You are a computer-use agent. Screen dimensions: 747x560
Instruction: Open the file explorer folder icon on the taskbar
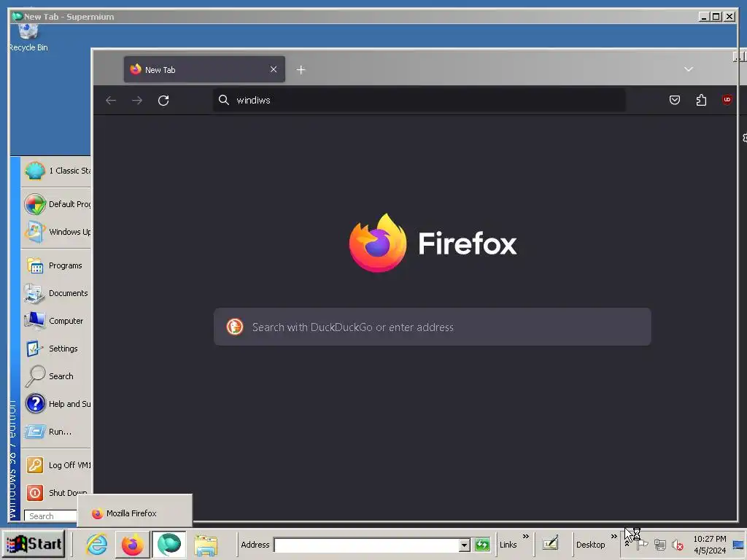tap(206, 545)
